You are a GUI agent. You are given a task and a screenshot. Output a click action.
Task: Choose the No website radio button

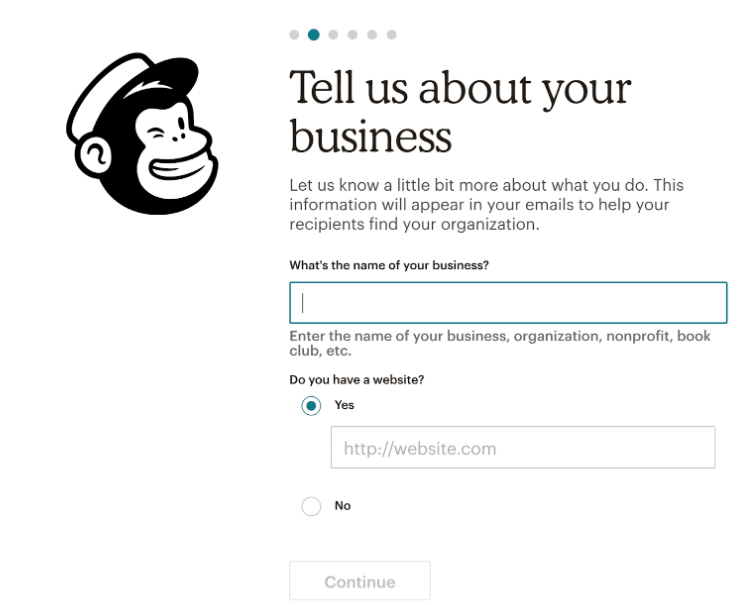pyautogui.click(x=311, y=506)
